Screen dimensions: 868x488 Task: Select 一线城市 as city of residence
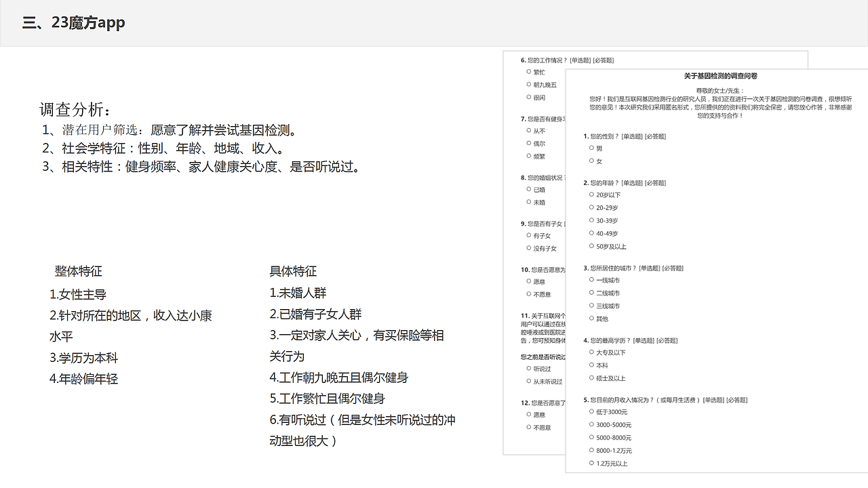tap(591, 280)
